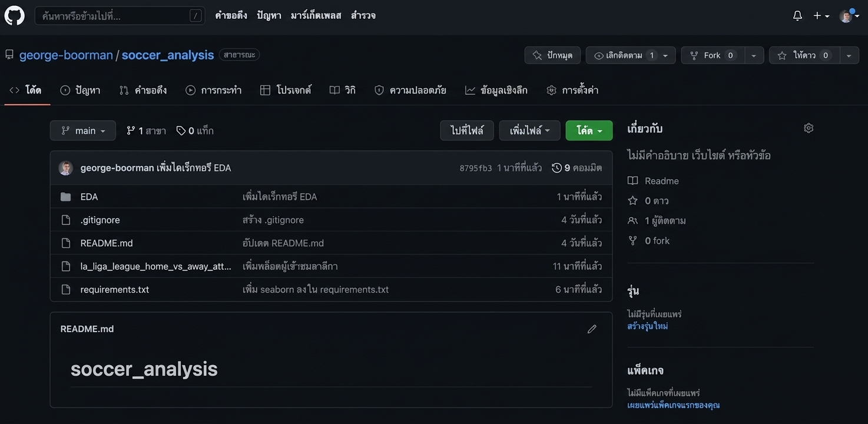Click the search or jump-to field
This screenshot has height=424, width=868.
pyautogui.click(x=120, y=16)
